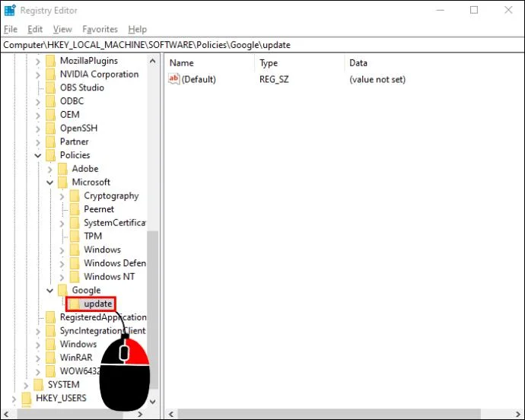The width and height of the screenshot is (525, 420).
Task: Click the values pane scroll left arrow
Action: coord(171,414)
